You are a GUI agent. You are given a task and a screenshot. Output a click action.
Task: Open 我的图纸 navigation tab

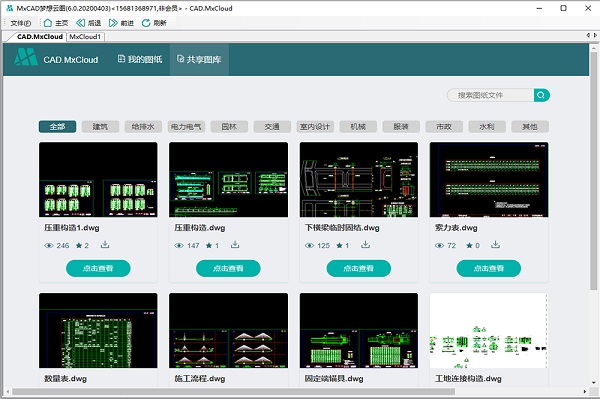140,59
